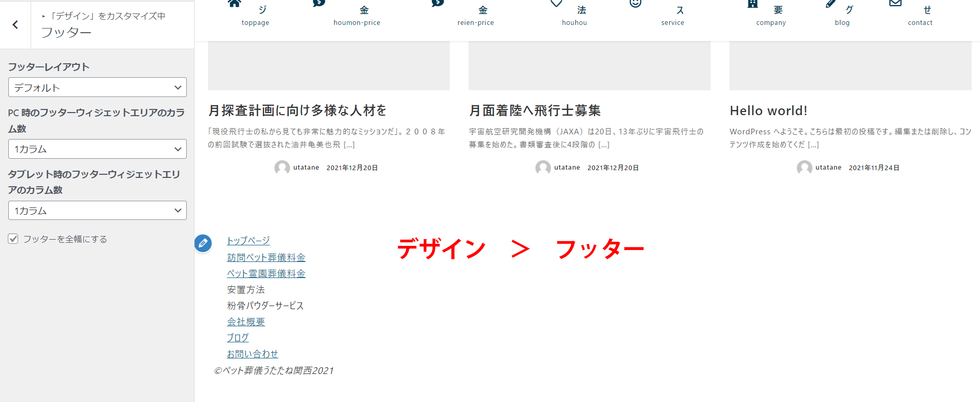Open the tablet footer widget column count dropdown
Screen dimensions: 980x402
pyautogui.click(x=97, y=211)
